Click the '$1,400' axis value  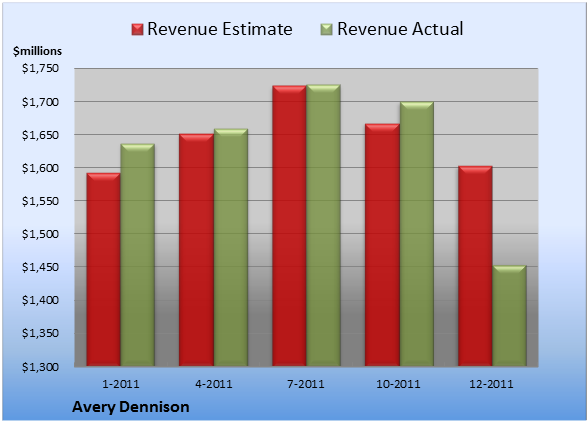point(40,300)
